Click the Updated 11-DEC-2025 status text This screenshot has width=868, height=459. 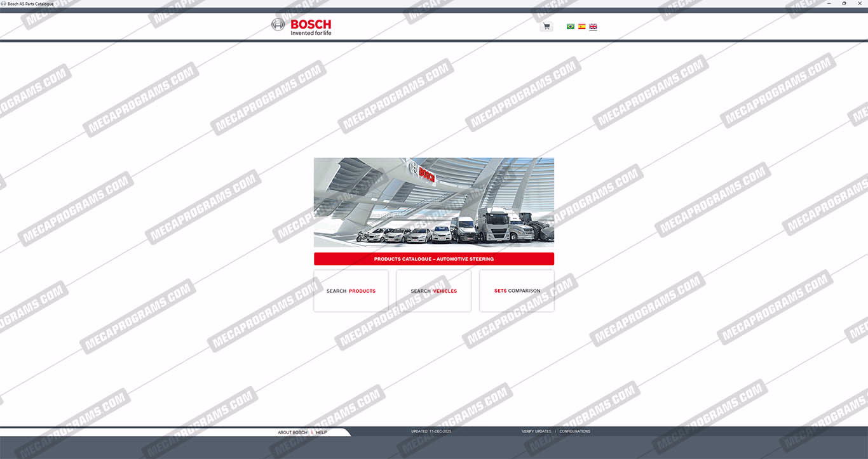[x=431, y=432]
